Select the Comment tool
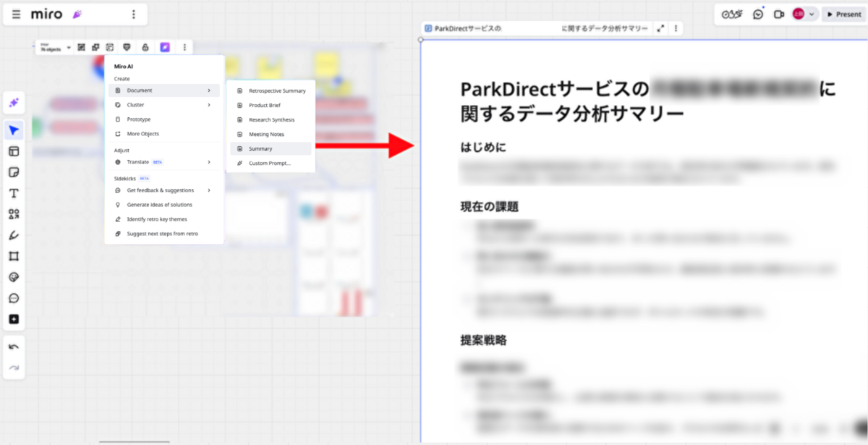Image resolution: width=868 pixels, height=445 pixels. pos(14,298)
